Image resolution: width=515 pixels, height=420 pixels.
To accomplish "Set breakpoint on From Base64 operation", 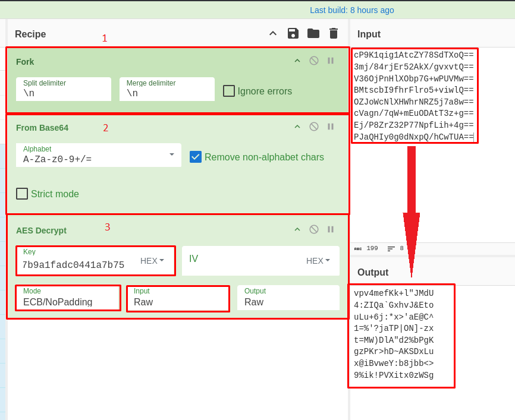I will 331,127.
